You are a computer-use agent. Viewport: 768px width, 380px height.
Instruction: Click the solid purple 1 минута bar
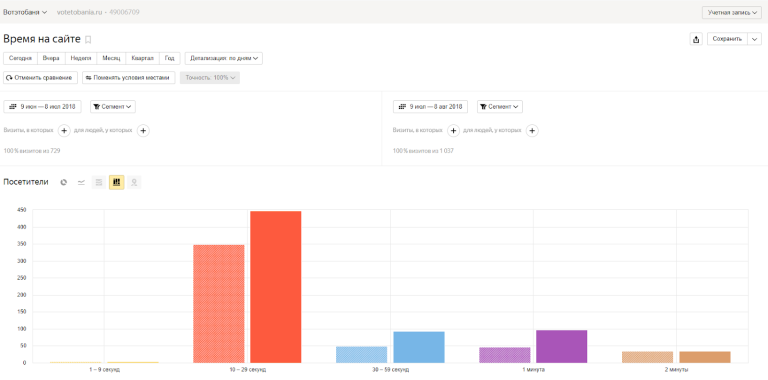coord(562,346)
